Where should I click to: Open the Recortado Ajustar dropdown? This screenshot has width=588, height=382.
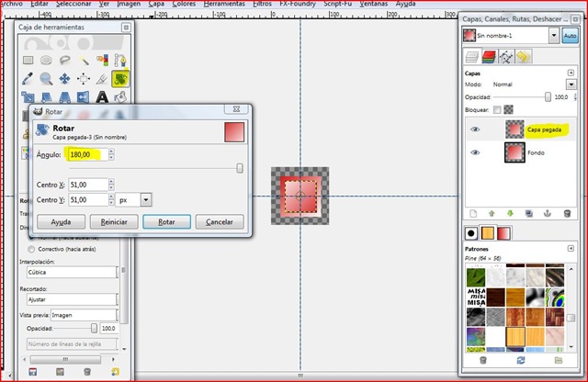[x=72, y=299]
